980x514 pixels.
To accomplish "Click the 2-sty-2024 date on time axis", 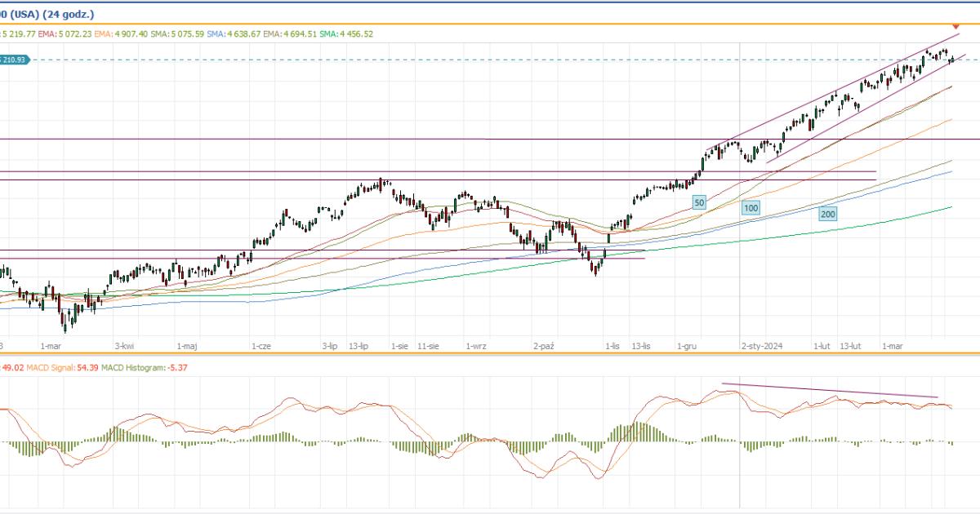I will [x=761, y=346].
